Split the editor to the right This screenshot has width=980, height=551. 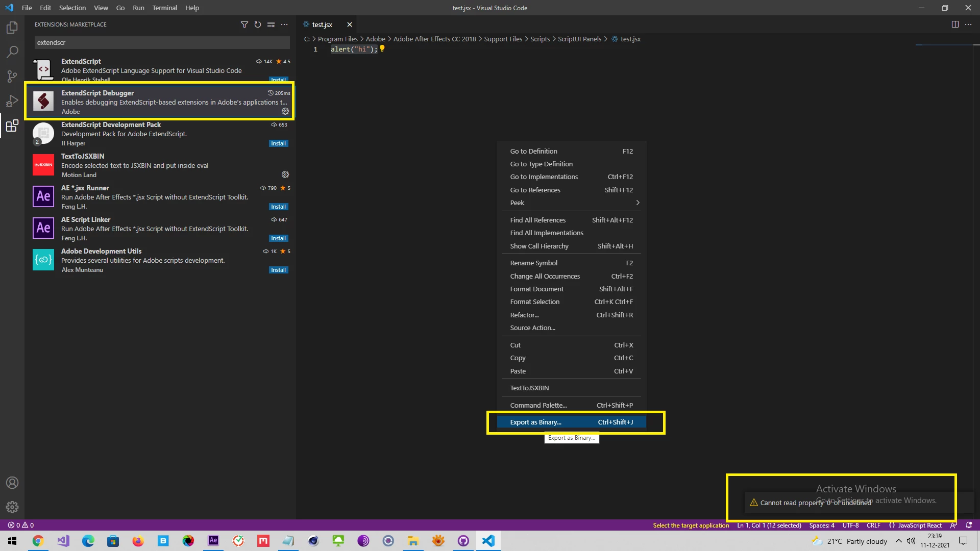point(955,24)
